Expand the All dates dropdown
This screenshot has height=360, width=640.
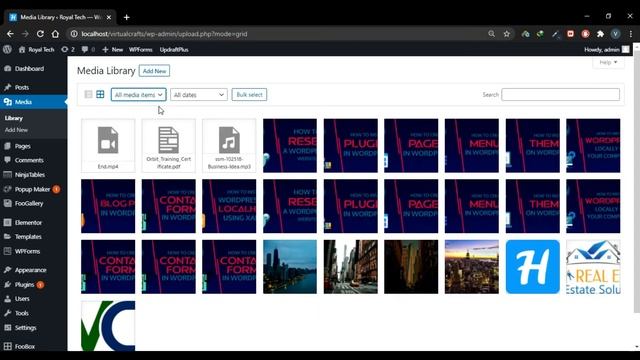coord(199,94)
